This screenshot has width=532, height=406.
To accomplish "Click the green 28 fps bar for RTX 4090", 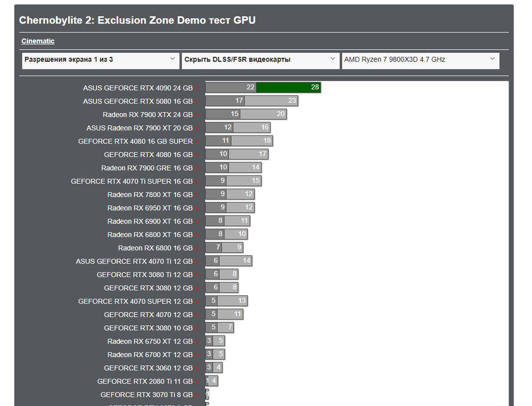I will click(x=289, y=87).
